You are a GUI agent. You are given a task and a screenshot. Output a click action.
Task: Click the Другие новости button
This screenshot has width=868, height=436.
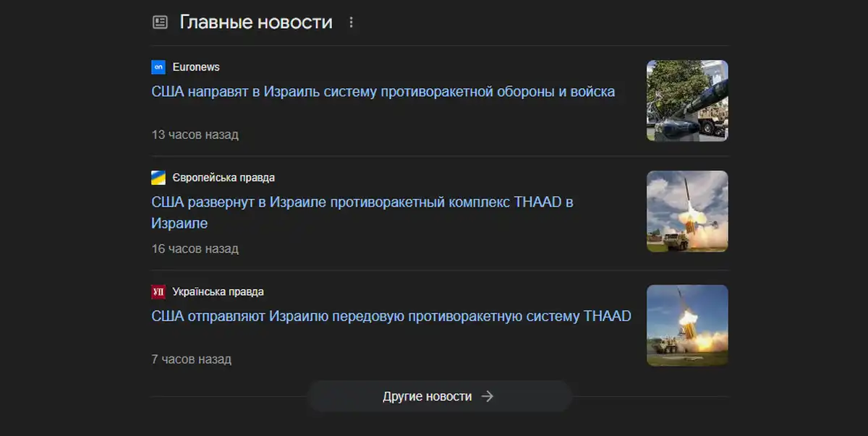[x=440, y=396]
